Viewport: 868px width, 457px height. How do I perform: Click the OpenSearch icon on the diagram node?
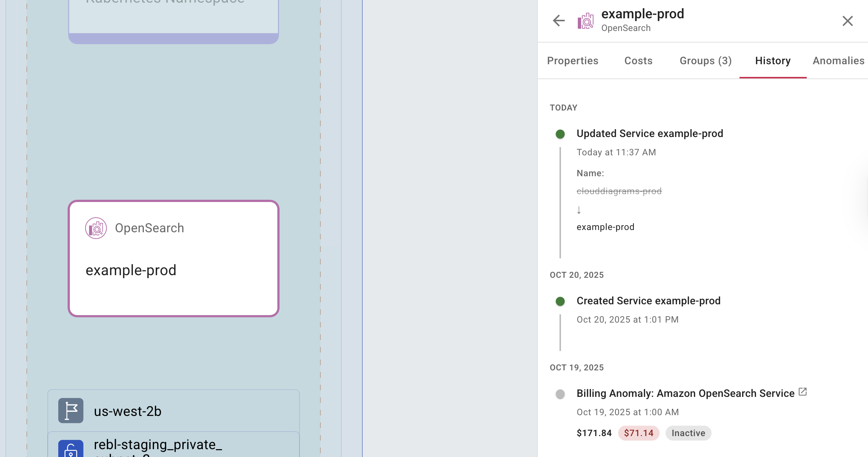(x=96, y=228)
